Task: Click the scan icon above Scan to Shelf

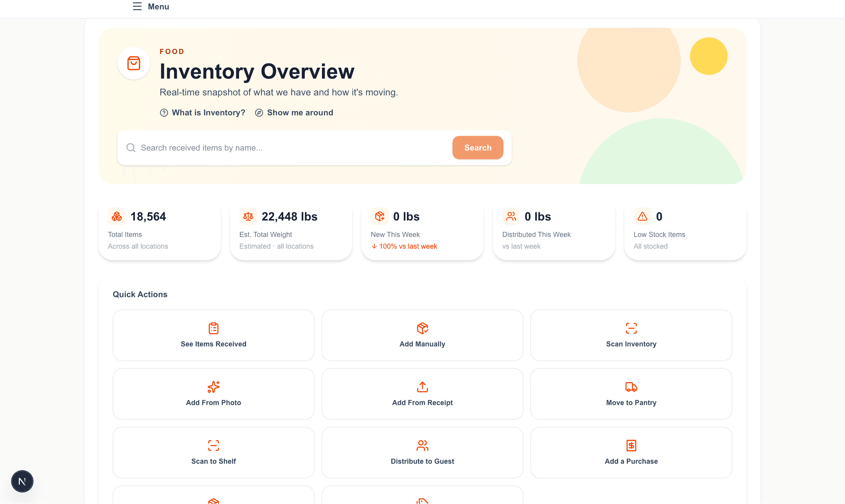Action: 214,445
